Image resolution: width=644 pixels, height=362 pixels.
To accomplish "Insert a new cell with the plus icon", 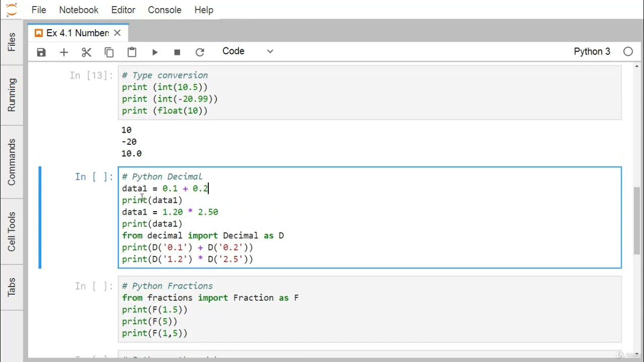I will 64,52.
